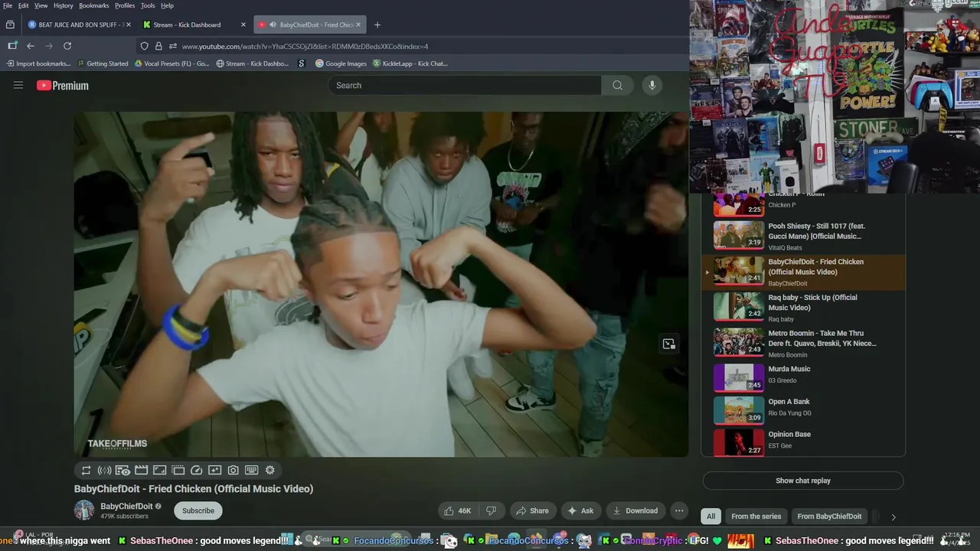Close the BabyChiefDoit YouTube tab
The width and height of the screenshot is (980, 551).
pyautogui.click(x=358, y=24)
